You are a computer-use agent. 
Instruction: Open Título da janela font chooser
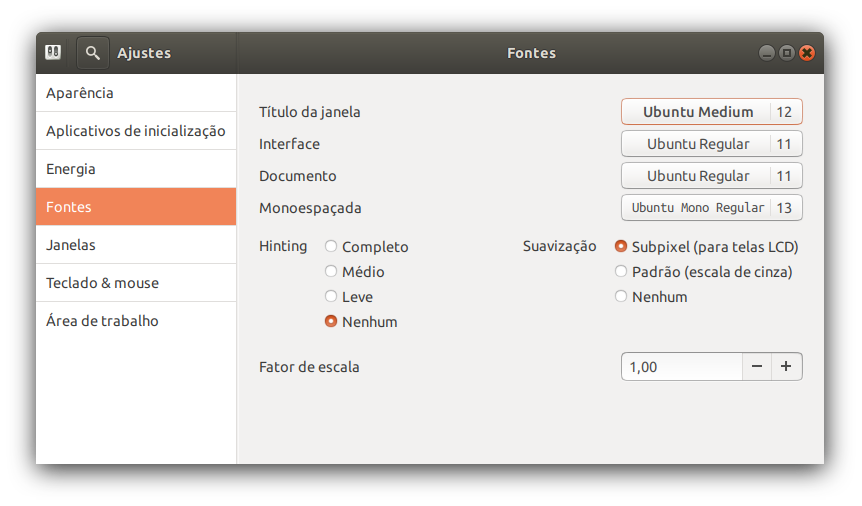(x=711, y=112)
